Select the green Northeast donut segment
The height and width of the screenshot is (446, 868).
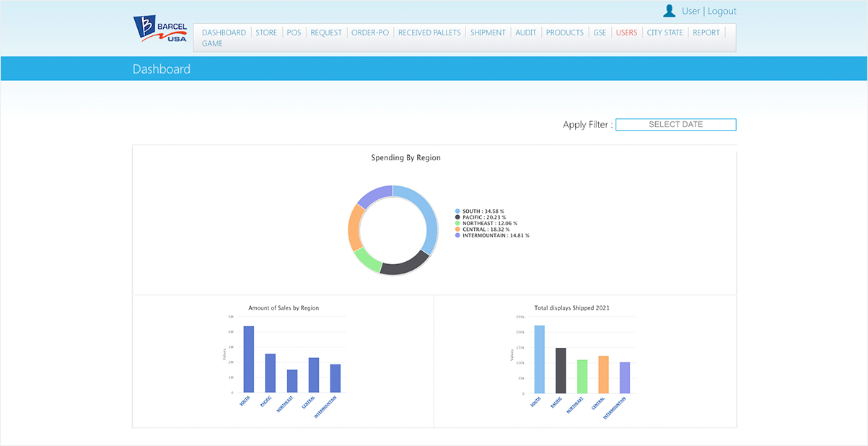(x=366, y=259)
